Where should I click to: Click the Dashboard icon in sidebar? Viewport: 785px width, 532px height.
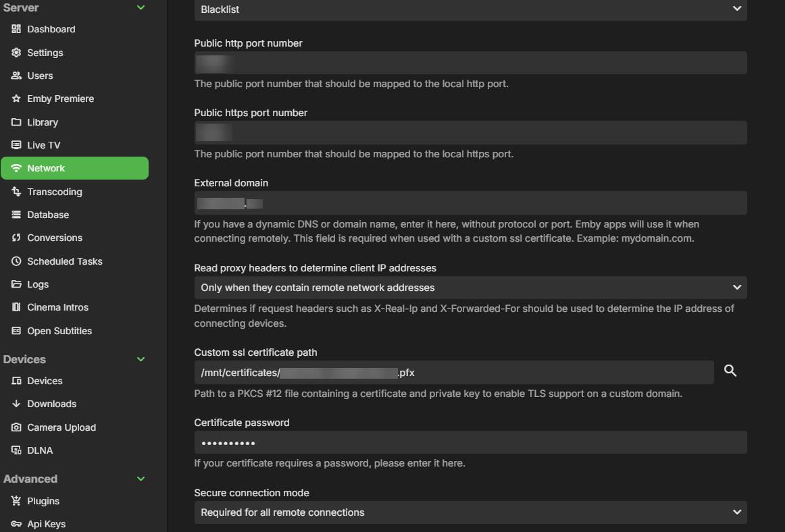click(x=16, y=29)
